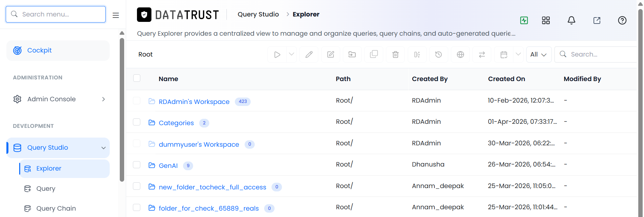Viewport: 644px width, 217px height.
Task: Click the Dhanusha creator cell
Action: [x=428, y=165]
